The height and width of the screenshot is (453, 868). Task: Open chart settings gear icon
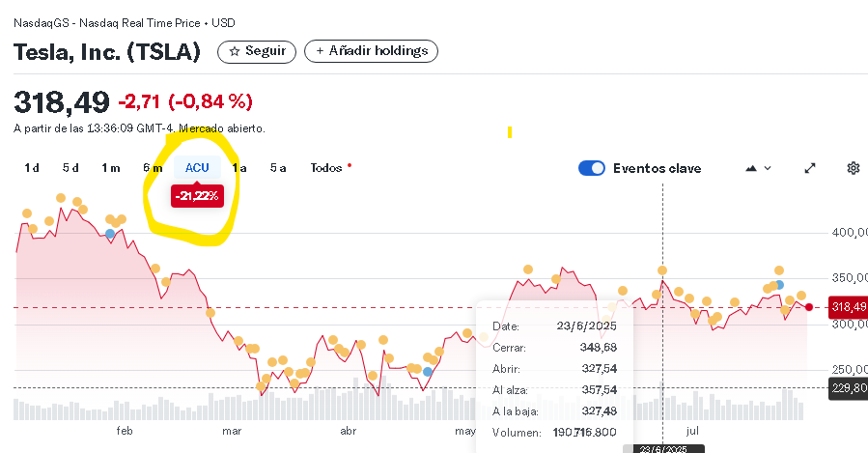[854, 168]
